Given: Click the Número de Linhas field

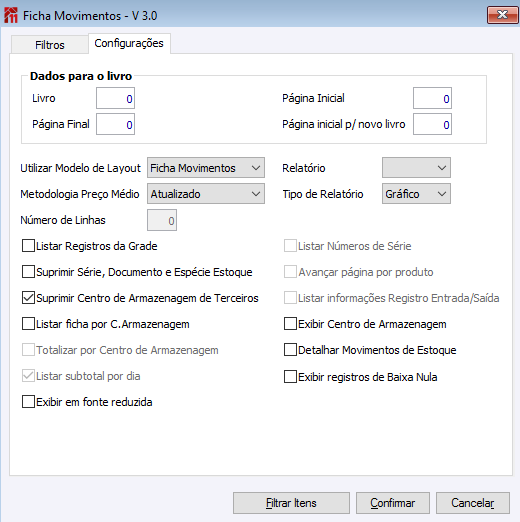Looking at the screenshot, I should point(162,220).
